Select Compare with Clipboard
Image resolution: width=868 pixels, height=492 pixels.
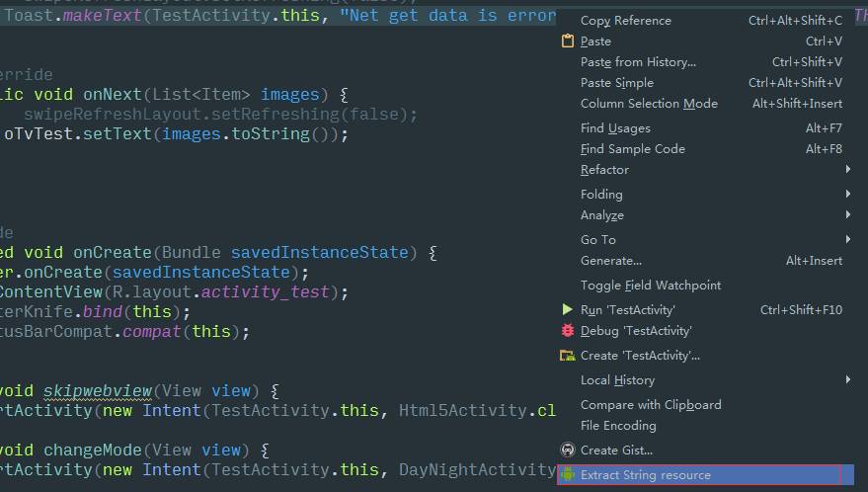[x=705, y=404]
